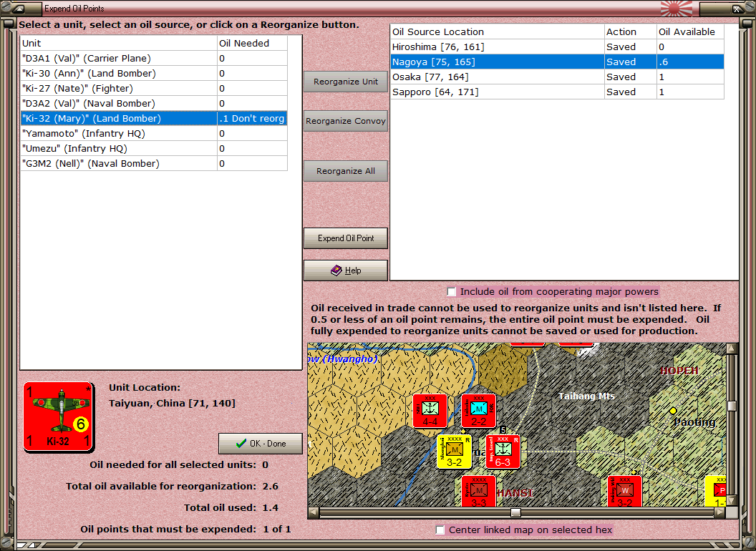The width and height of the screenshot is (756, 551).
Task: Select the Osaka oil source row
Action: (557, 77)
